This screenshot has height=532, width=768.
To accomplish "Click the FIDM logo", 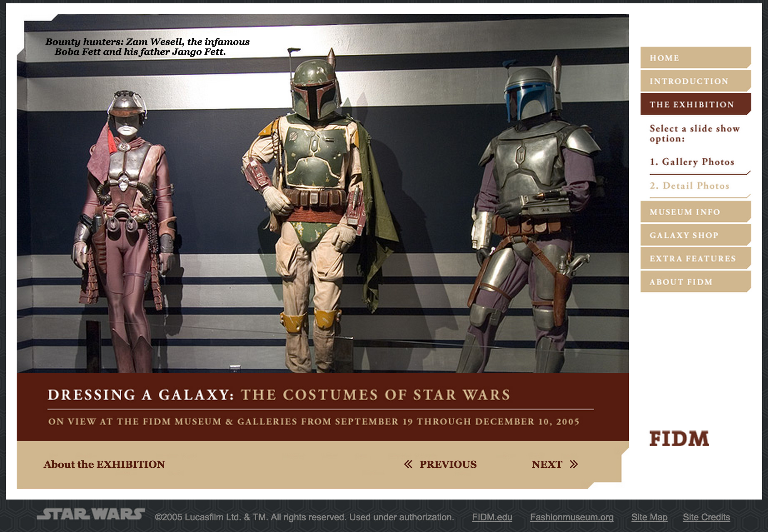I will (679, 439).
